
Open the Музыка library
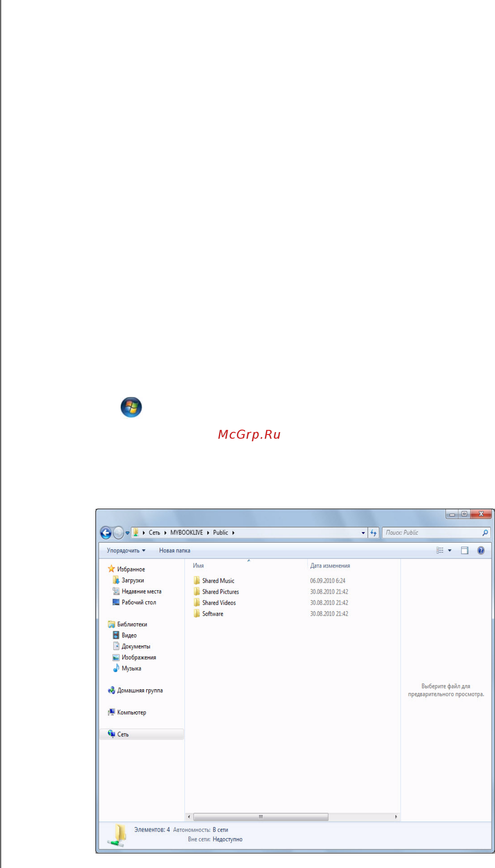tap(132, 668)
